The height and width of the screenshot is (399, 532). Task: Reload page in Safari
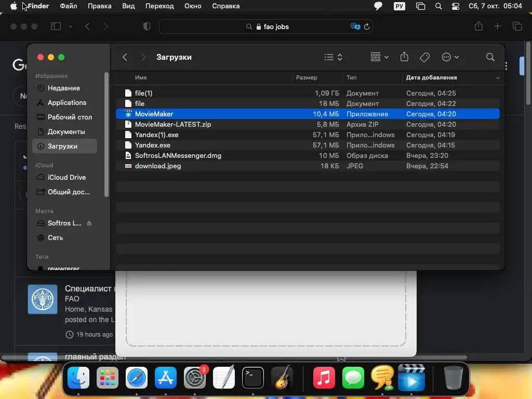pos(367,26)
